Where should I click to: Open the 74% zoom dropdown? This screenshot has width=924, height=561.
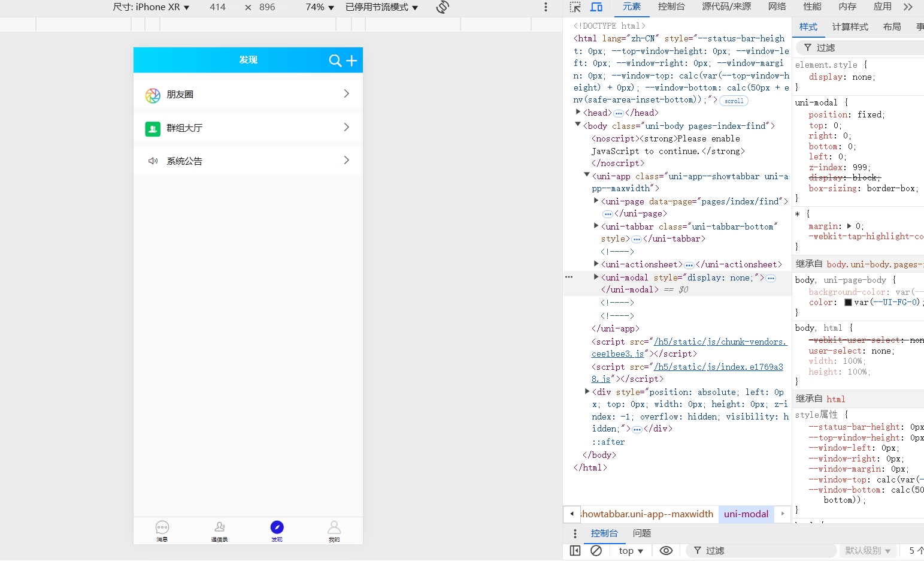(x=320, y=7)
